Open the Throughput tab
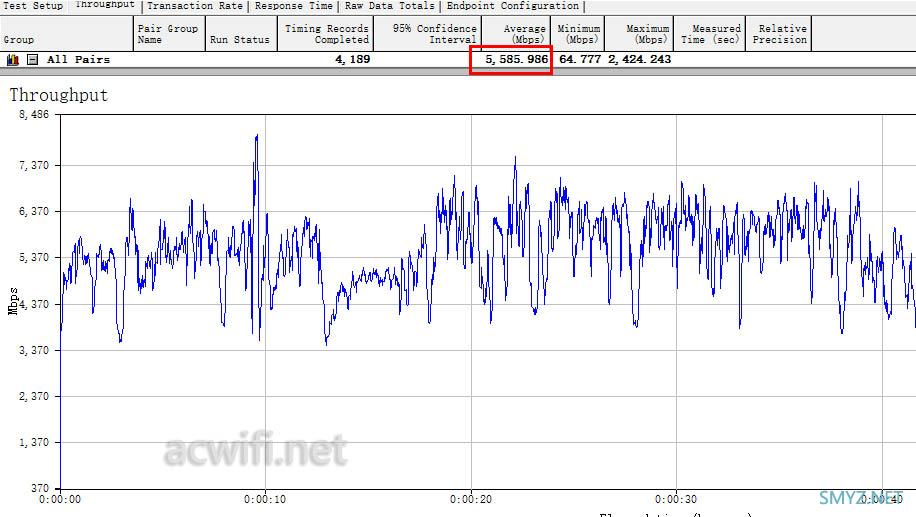The width and height of the screenshot is (916, 517). tap(105, 5)
